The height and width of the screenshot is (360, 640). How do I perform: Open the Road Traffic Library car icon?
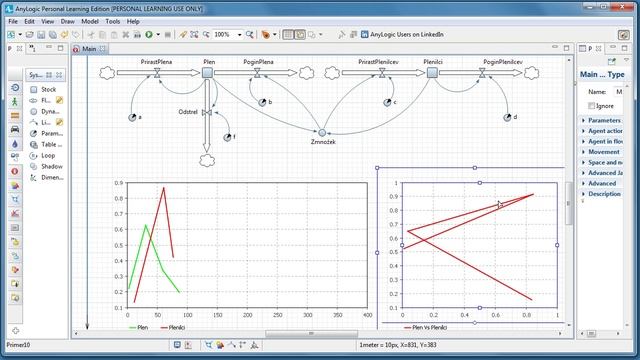(15, 129)
